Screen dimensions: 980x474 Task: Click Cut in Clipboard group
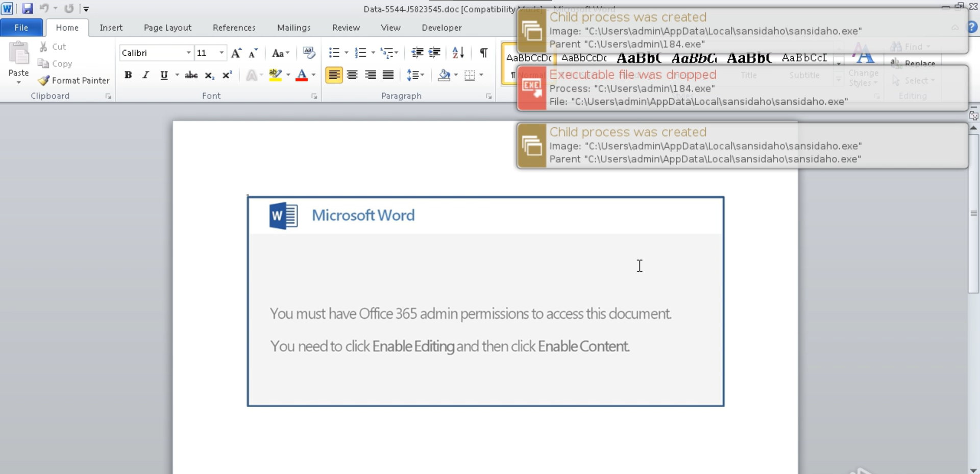(x=53, y=46)
